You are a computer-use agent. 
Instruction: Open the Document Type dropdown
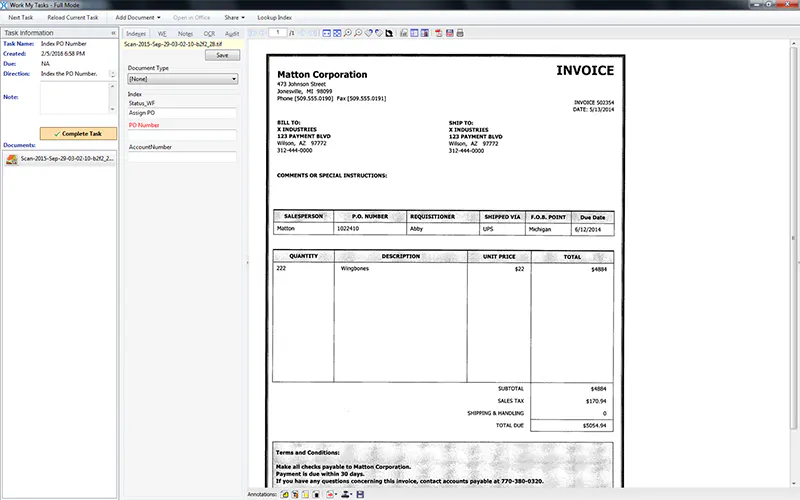[183, 79]
